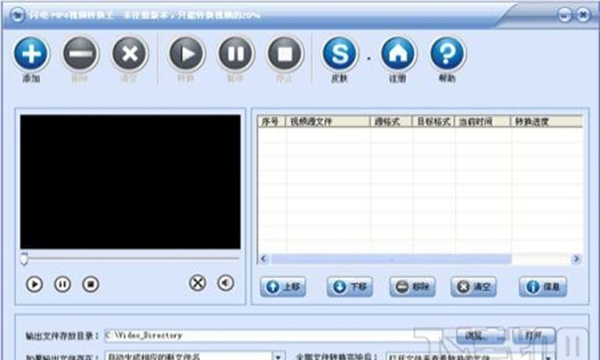Click the file list right scroll arrow
The width and height of the screenshot is (600, 360).
576,259
